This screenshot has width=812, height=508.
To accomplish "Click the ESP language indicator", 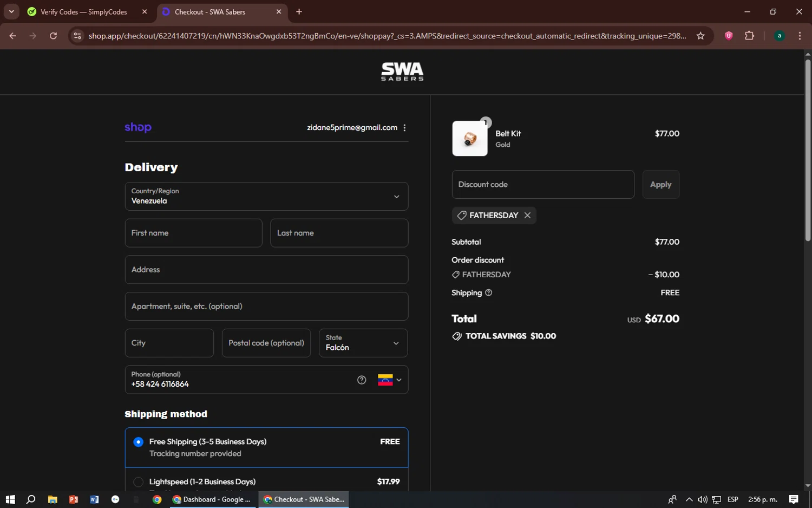I will [x=733, y=499].
